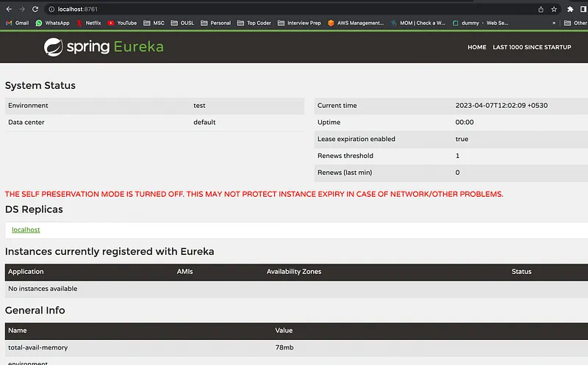Open the site info icon beside localhost:8761
The height and width of the screenshot is (365, 588).
[x=51, y=10]
